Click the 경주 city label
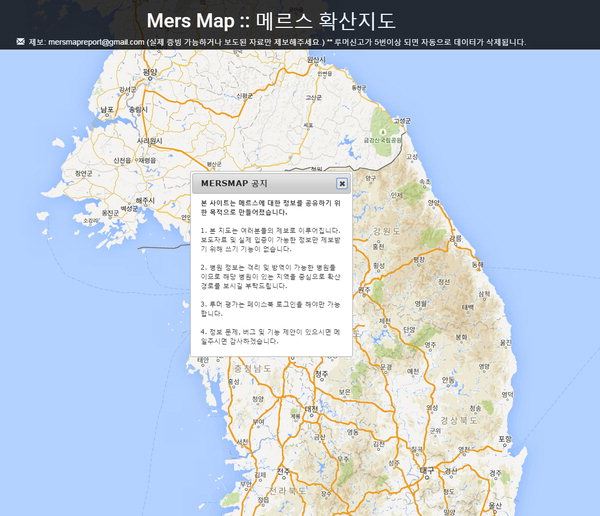Viewport: 600px width, 516px height. click(496, 474)
